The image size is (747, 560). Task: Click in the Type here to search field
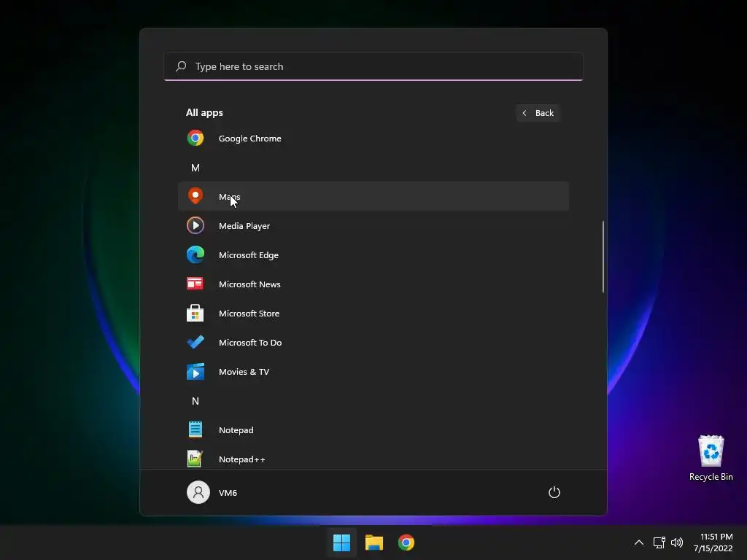pyautogui.click(x=373, y=66)
